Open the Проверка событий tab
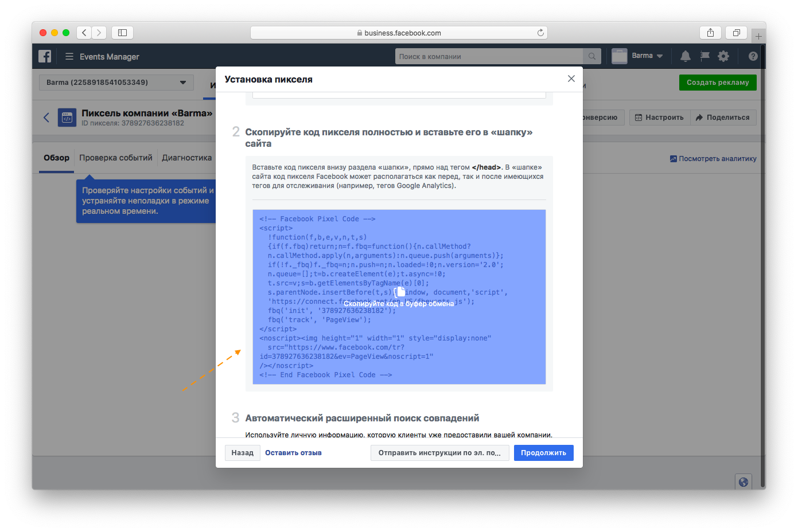The width and height of the screenshot is (798, 532). point(116,158)
